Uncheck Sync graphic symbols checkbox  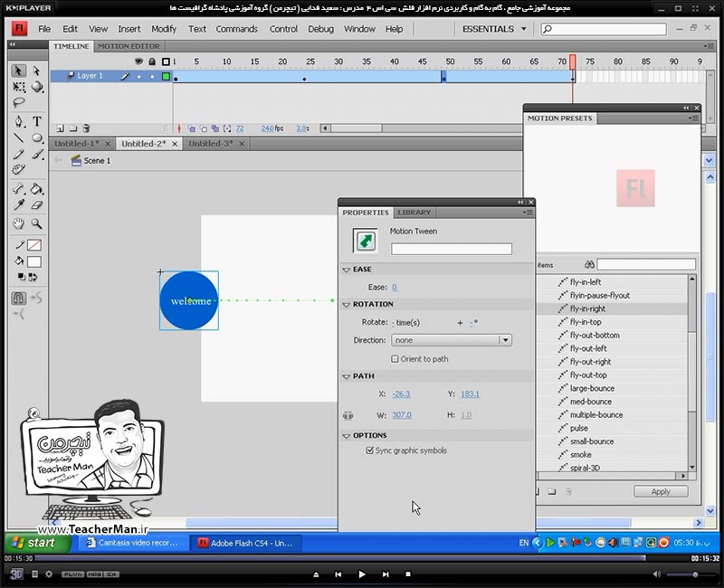[x=369, y=450]
